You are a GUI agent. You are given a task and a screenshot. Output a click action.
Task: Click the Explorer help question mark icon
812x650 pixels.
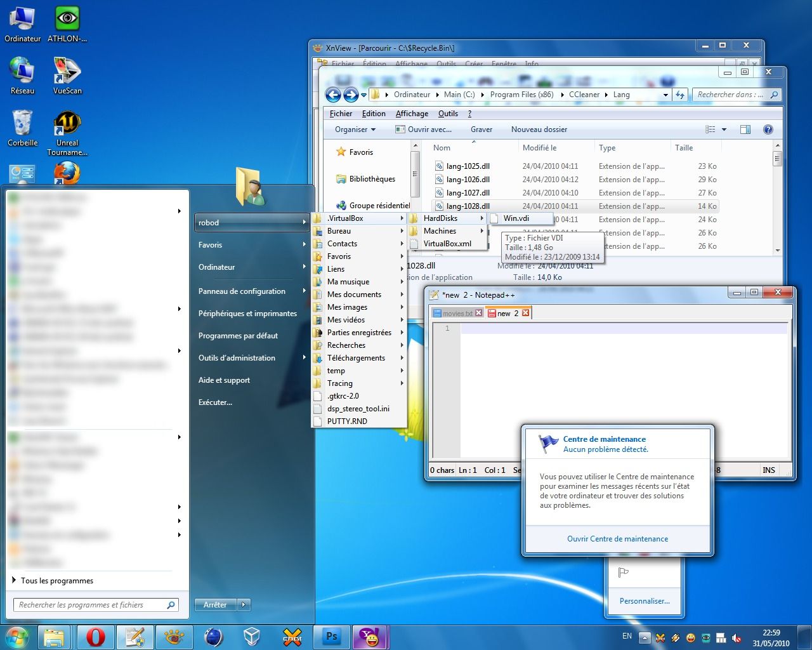[x=768, y=129]
